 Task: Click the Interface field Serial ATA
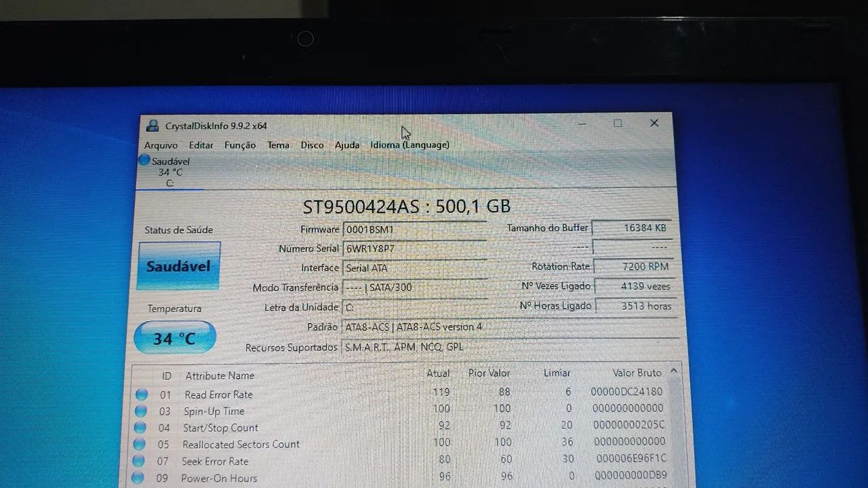(x=415, y=268)
